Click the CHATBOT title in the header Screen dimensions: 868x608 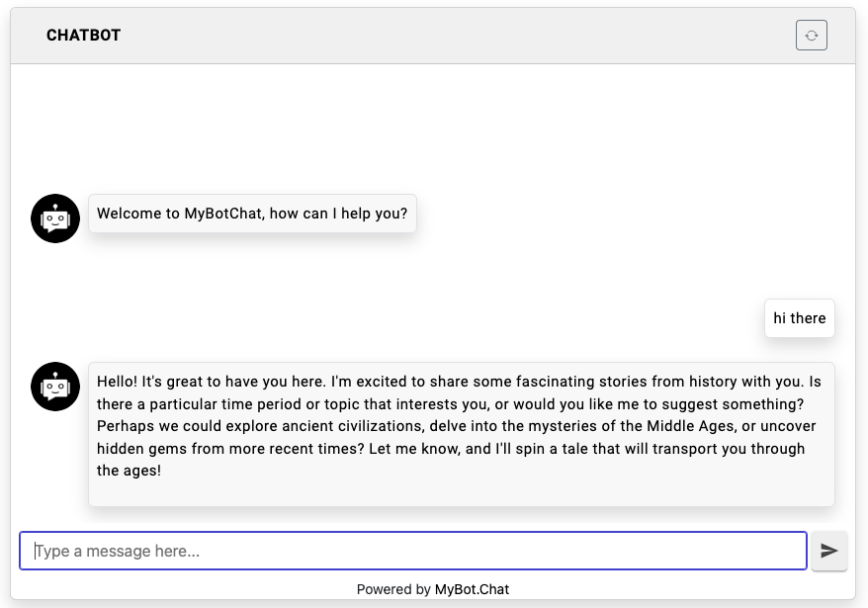click(x=83, y=36)
